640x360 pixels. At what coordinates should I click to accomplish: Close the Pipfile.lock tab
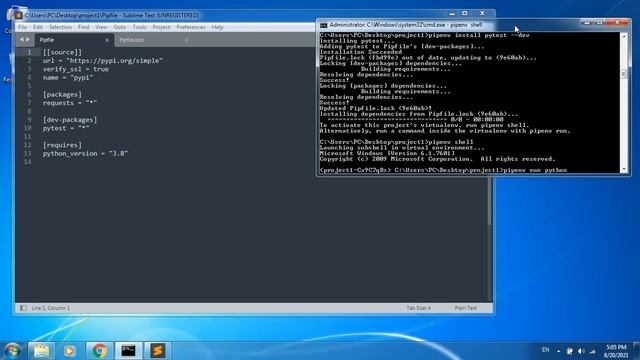187,40
